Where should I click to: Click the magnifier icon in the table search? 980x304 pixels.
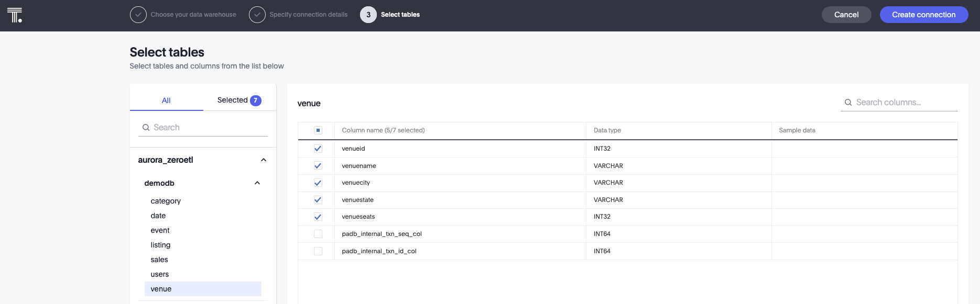click(x=146, y=127)
